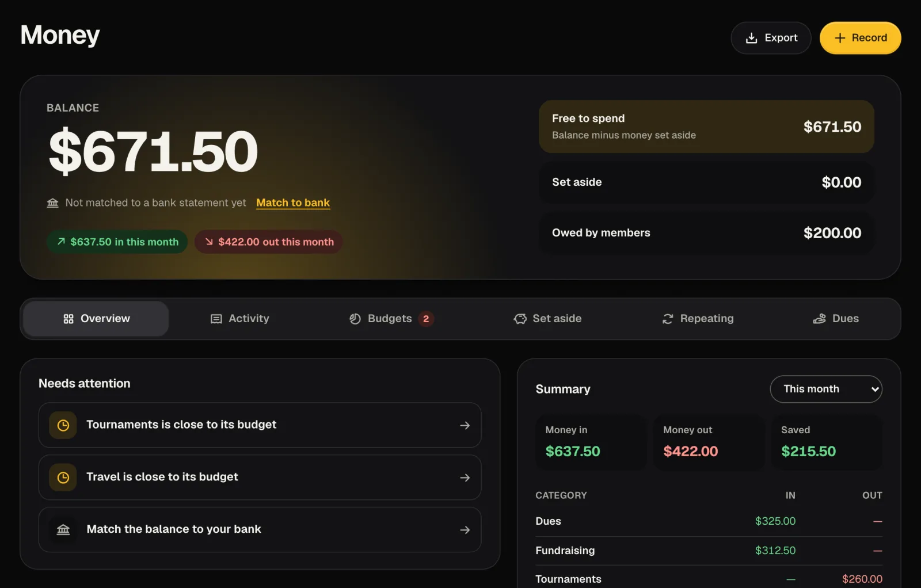Click the clock icon on the Tournaments budget alert
The width and height of the screenshot is (921, 588).
click(63, 425)
